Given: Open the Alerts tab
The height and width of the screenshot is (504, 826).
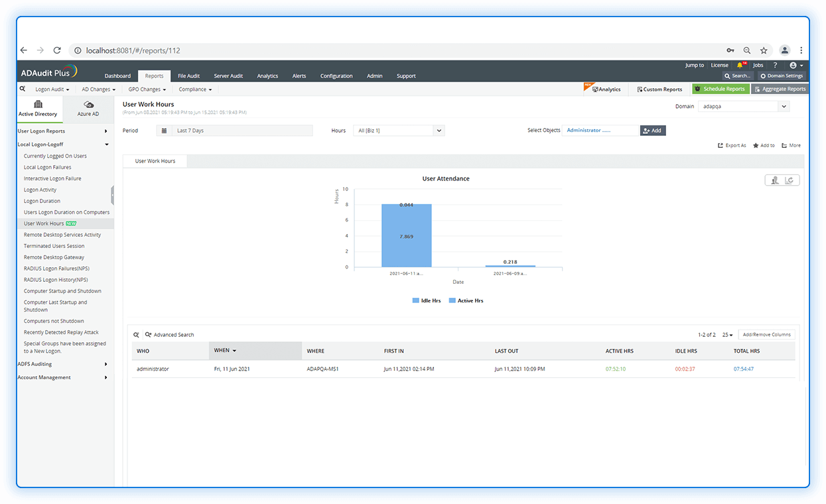Looking at the screenshot, I should 299,76.
